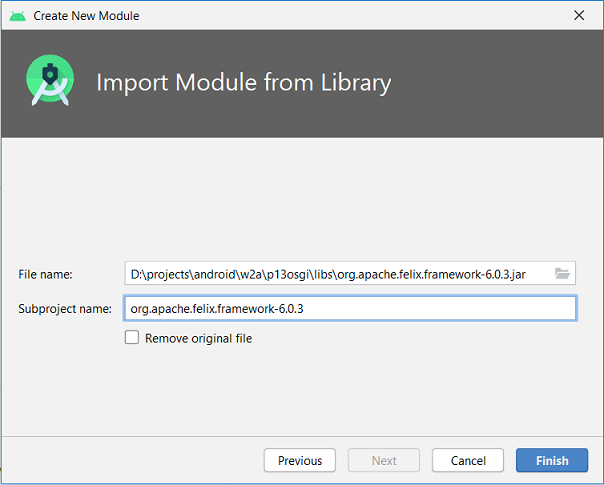The height and width of the screenshot is (485, 604).
Task: Click the 'Subproject name:' label
Action: click(65, 309)
